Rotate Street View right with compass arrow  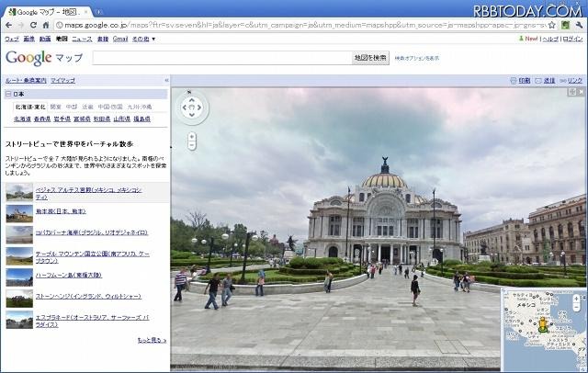tap(199, 107)
